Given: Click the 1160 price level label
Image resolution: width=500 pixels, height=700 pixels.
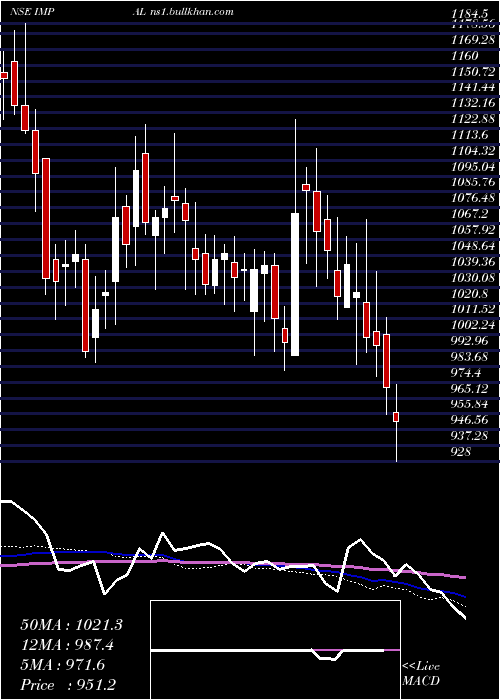Looking at the screenshot, I should 464,56.
